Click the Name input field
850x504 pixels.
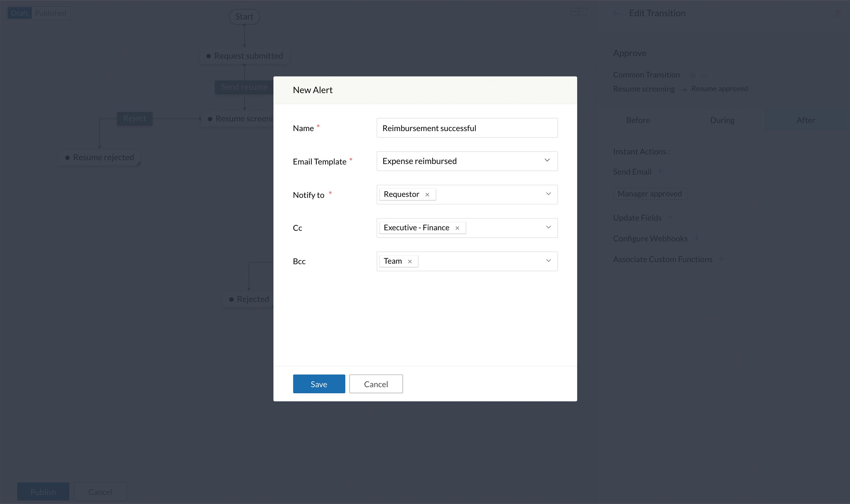[x=467, y=128]
